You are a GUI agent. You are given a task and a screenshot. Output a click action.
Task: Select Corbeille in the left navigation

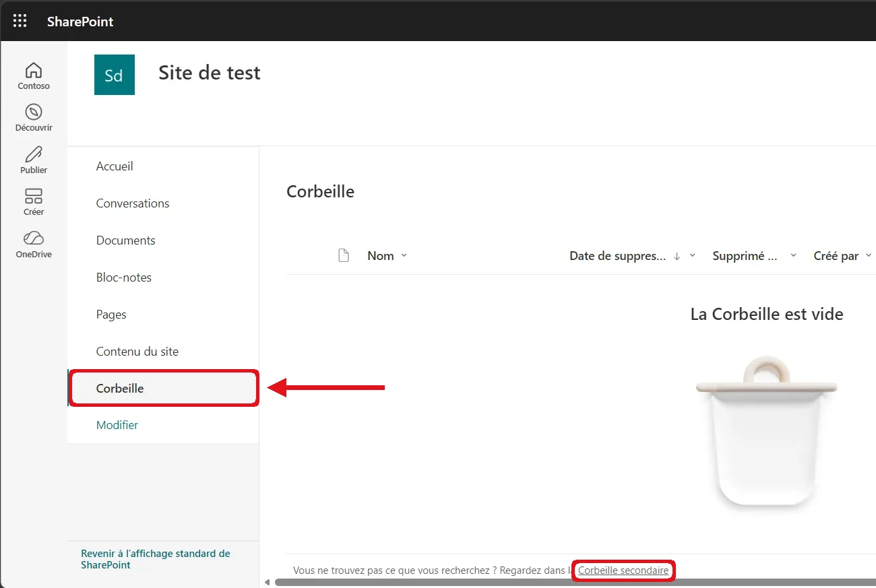coord(164,388)
